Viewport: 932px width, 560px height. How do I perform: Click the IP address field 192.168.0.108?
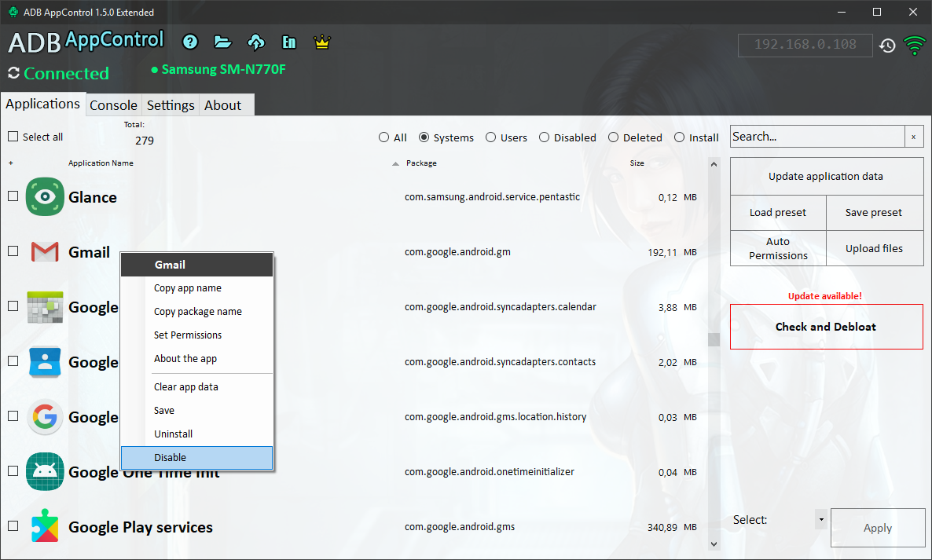805,45
